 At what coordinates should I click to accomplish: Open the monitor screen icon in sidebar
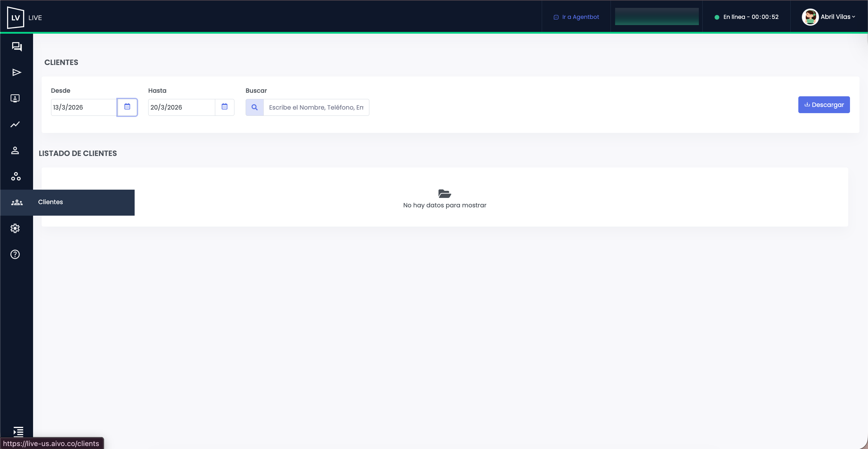(15, 98)
